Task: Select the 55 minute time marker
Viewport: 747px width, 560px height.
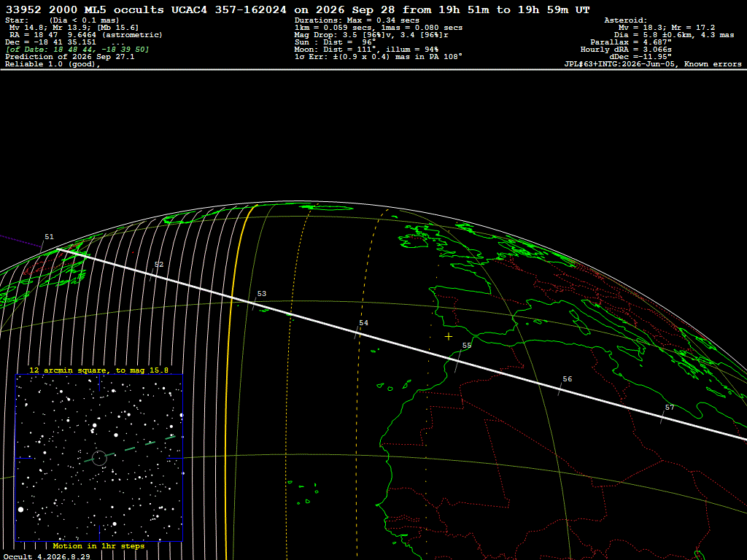Action: [x=466, y=346]
